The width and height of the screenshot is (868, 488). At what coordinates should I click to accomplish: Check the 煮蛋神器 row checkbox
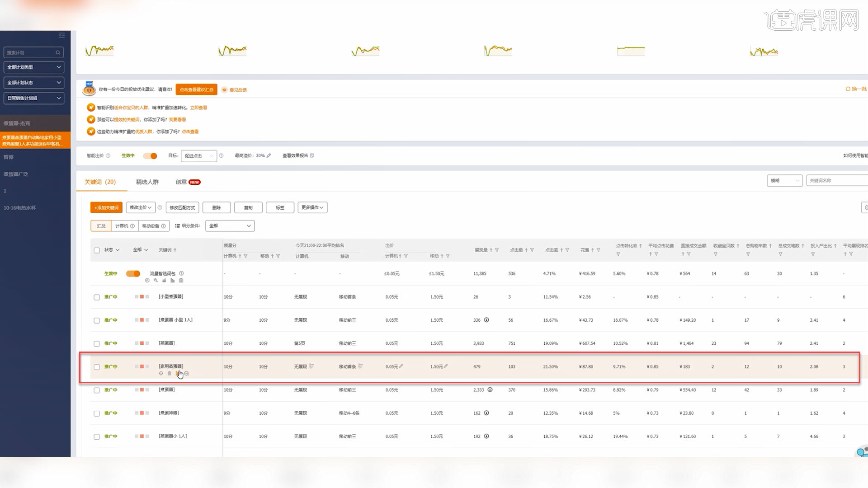pyautogui.click(x=97, y=413)
